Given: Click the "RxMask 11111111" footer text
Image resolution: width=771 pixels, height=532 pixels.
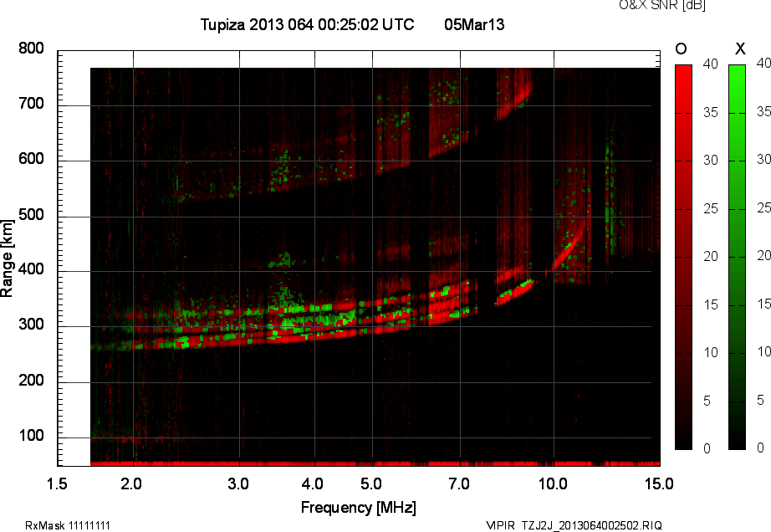Looking at the screenshot, I should coord(68,525).
